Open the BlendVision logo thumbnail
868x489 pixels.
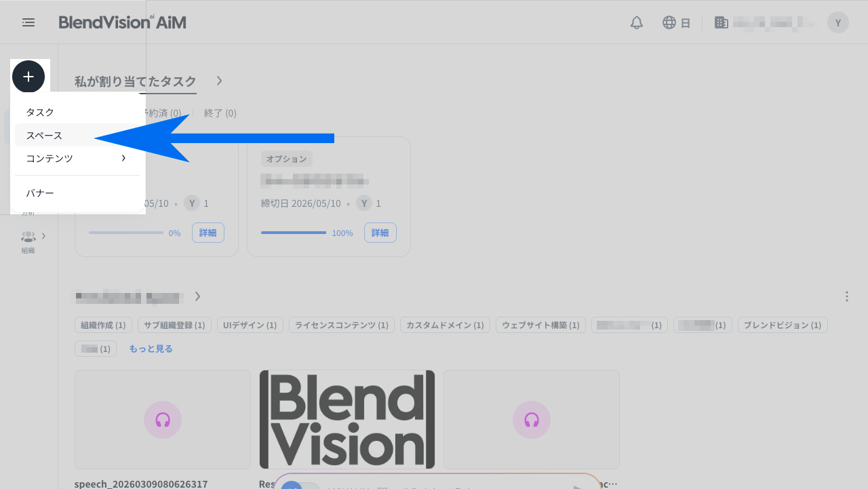(347, 420)
